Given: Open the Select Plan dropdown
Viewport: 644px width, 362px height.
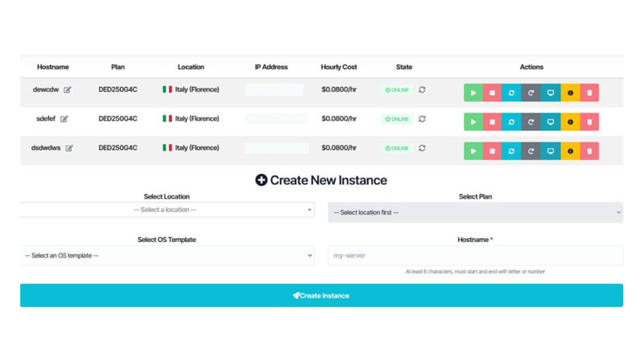Looking at the screenshot, I should [475, 212].
